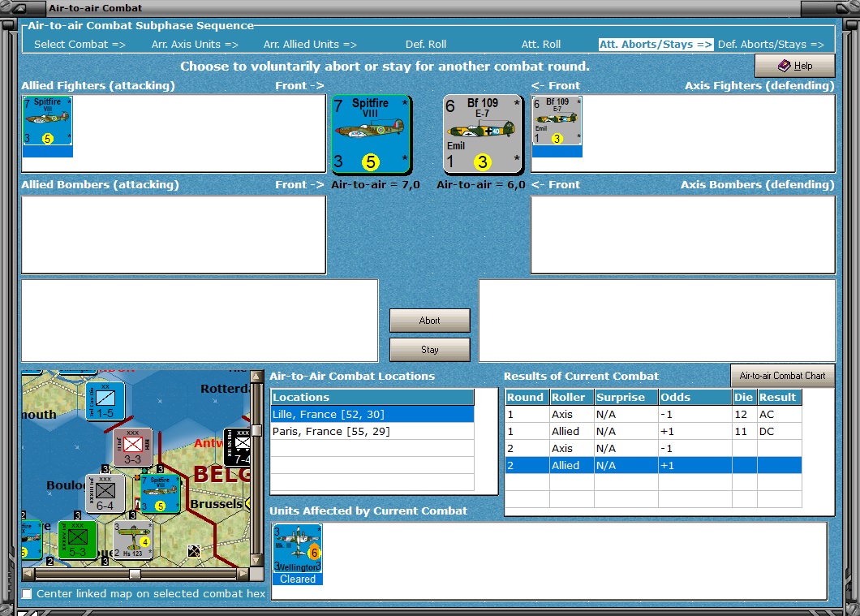The image size is (860, 616).
Task: Click map vertical scrollbar down arrow
Action: [256, 561]
